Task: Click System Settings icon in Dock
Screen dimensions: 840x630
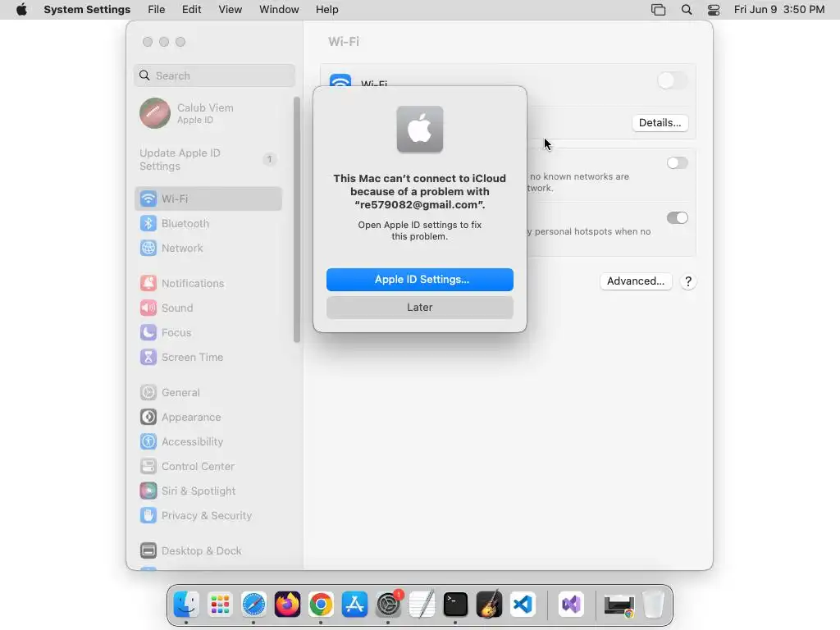Action: pos(388,605)
